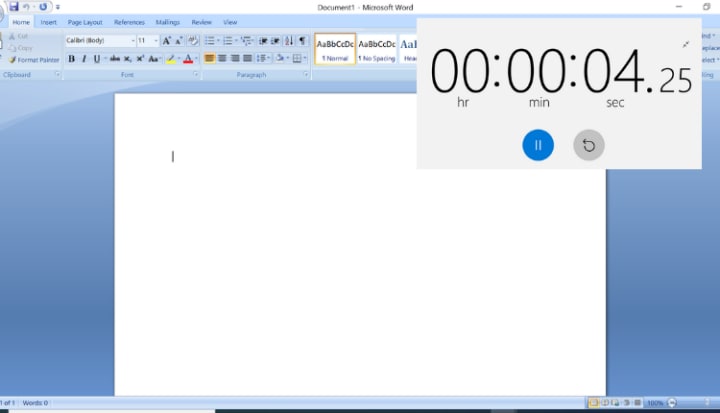Switch to Full Screen Reading view
The image size is (720, 413).
[605, 403]
